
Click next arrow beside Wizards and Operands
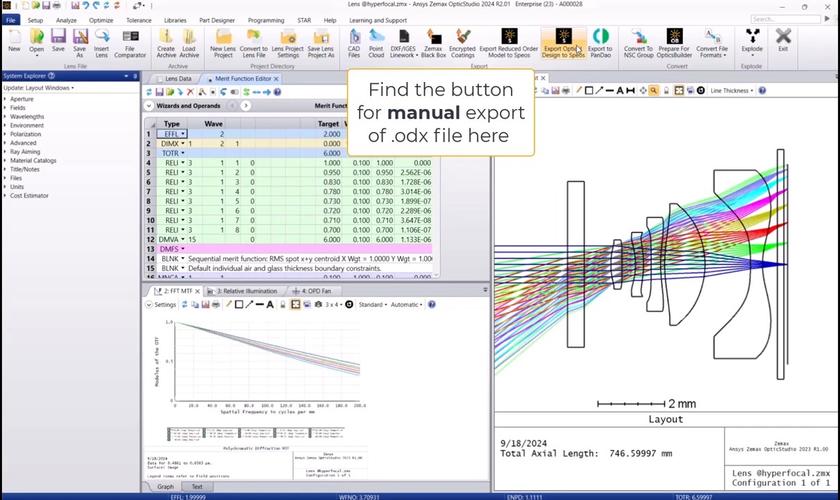[245, 106]
